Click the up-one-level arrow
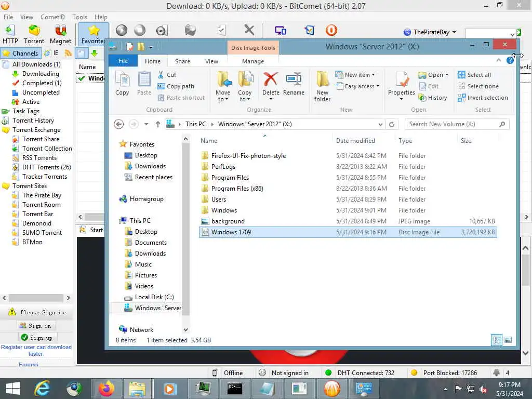532x399 pixels. click(158, 124)
